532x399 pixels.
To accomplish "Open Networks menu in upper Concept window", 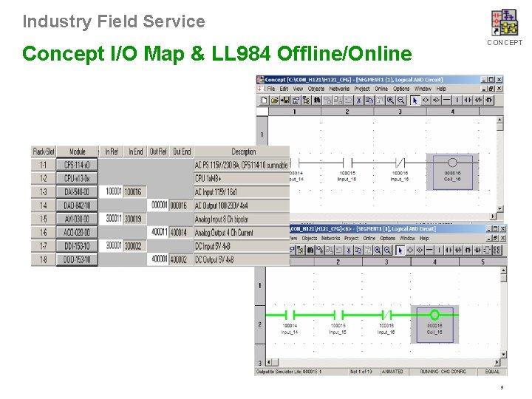I will coord(339,89).
